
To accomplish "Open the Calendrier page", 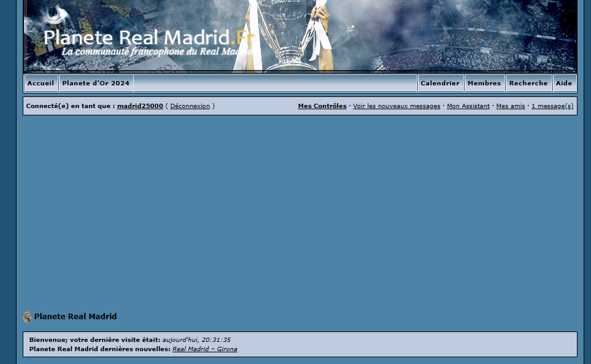I will pos(440,83).
